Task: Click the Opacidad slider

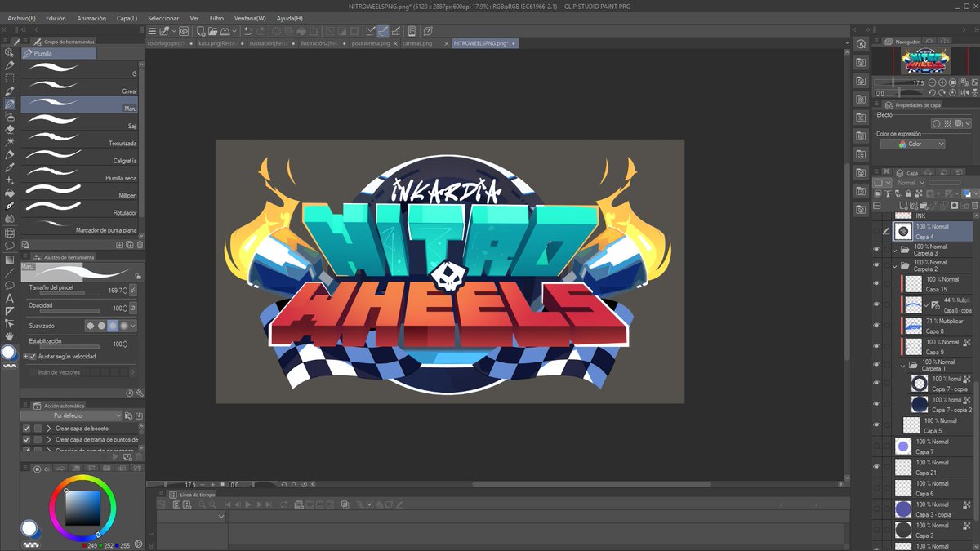Action: 69,312
